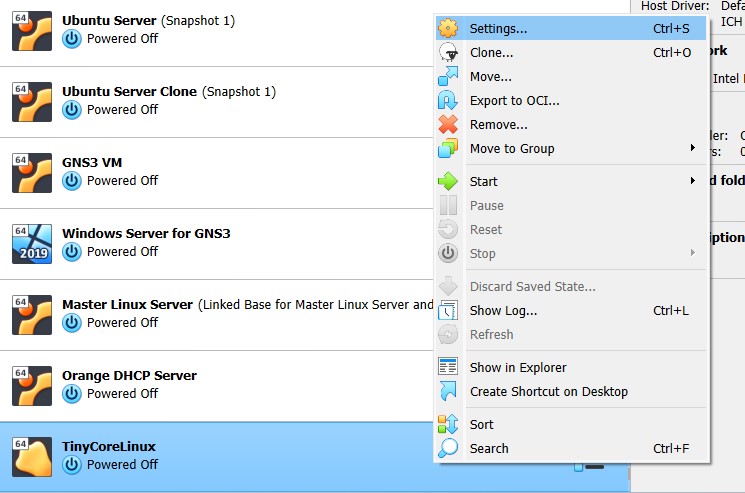Click Powered Off icon under TinyCoreLinux

pos(72,465)
